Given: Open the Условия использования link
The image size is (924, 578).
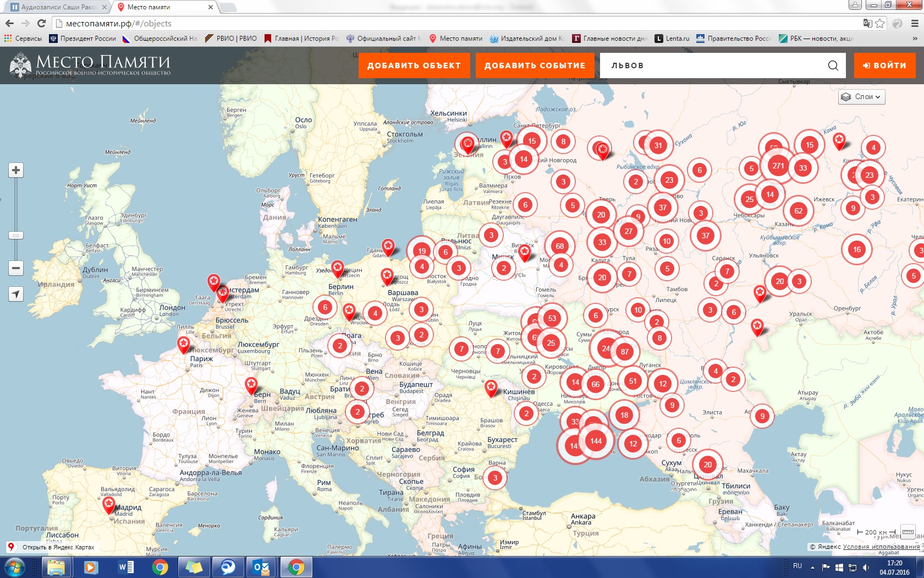Looking at the screenshot, I should [x=881, y=547].
